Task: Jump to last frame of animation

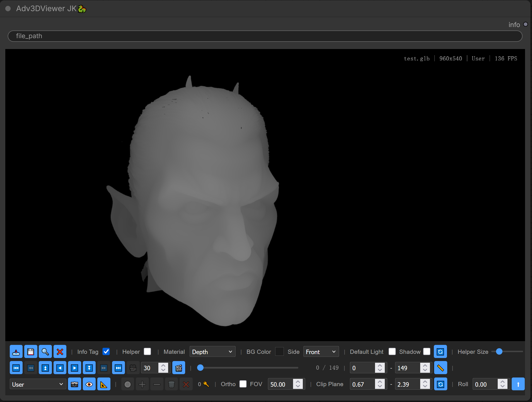Action: (119, 368)
